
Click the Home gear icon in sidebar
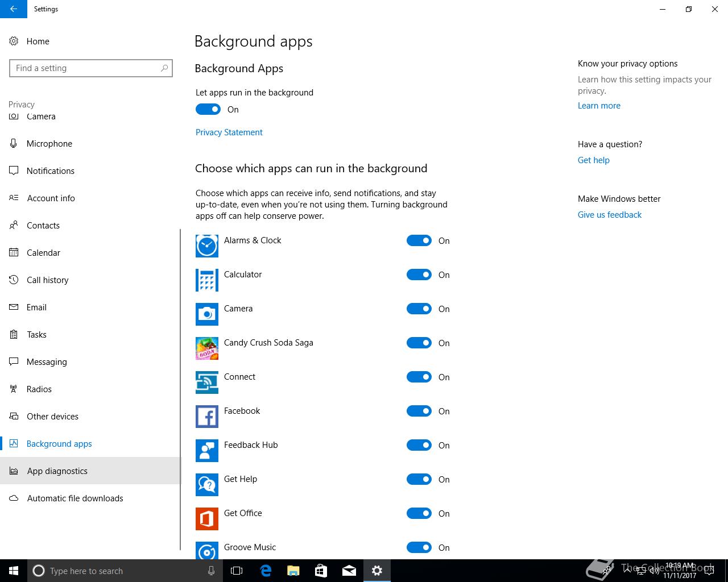pos(14,41)
